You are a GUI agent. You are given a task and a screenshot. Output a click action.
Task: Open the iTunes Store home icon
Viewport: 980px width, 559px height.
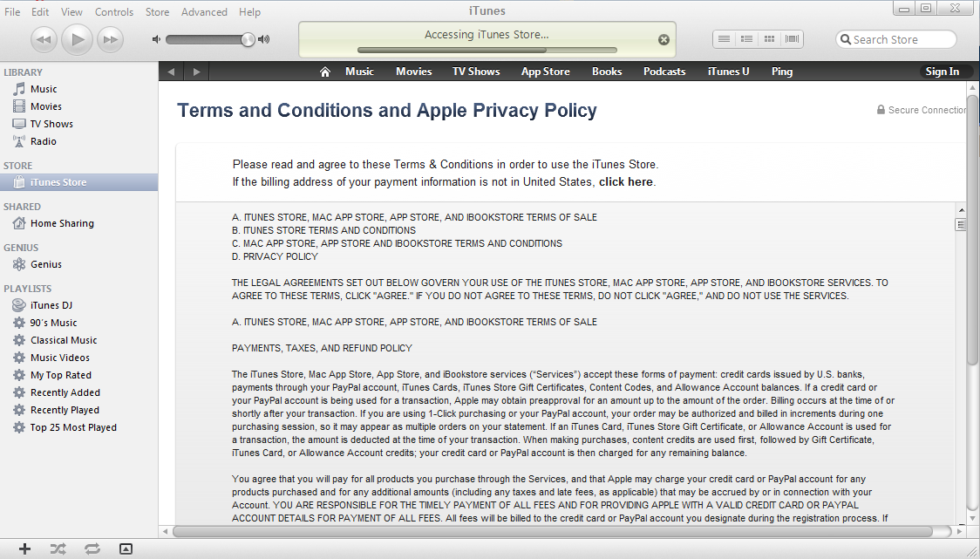(x=324, y=72)
